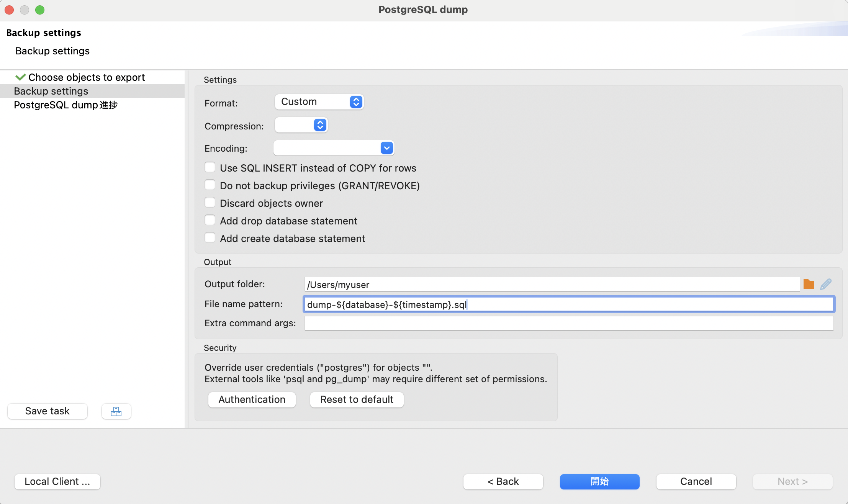Start the dump with the 開始 button

coord(599,481)
